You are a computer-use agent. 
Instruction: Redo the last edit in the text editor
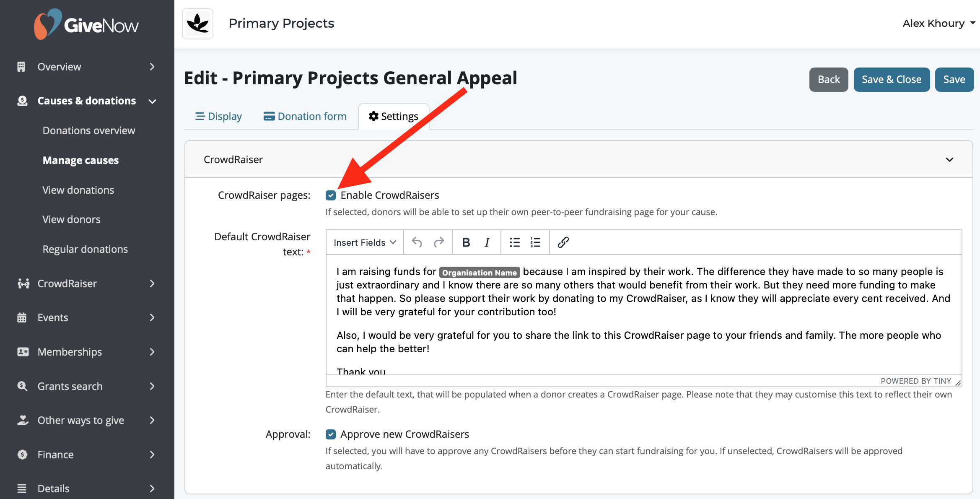pyautogui.click(x=439, y=242)
